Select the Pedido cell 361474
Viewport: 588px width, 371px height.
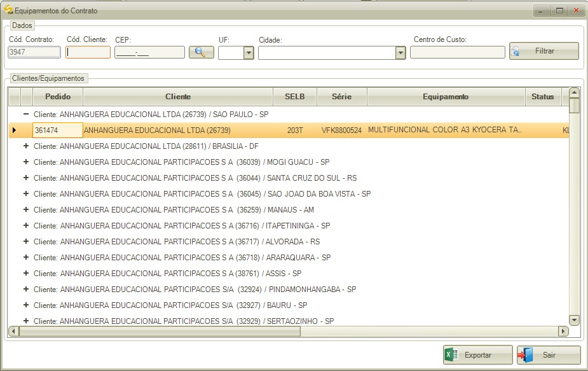(58, 130)
